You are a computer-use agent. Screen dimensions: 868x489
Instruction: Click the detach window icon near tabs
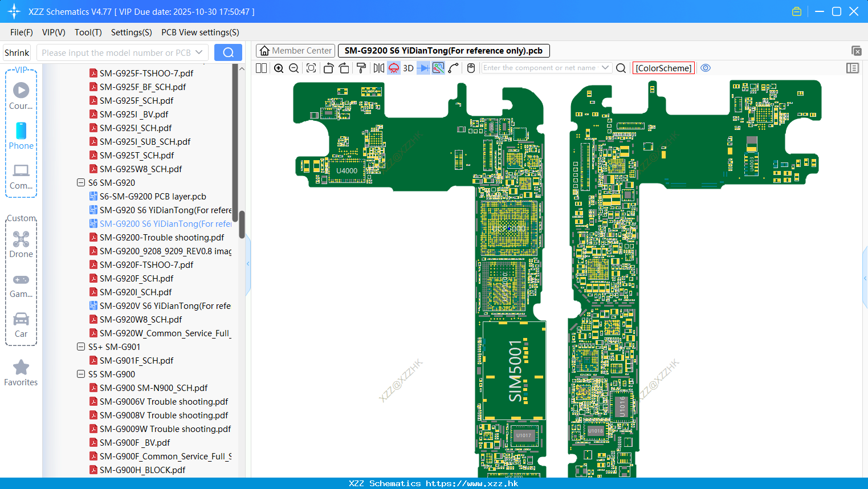tap(856, 51)
